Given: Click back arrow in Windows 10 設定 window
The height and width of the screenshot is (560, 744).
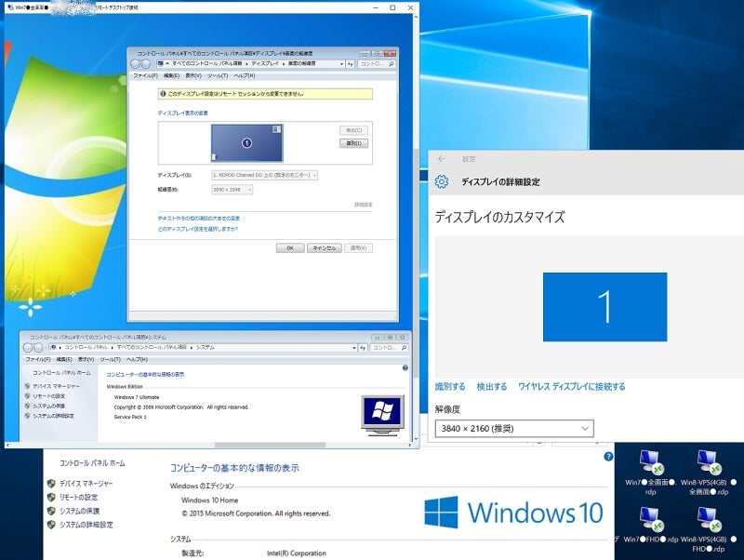Looking at the screenshot, I should point(442,159).
